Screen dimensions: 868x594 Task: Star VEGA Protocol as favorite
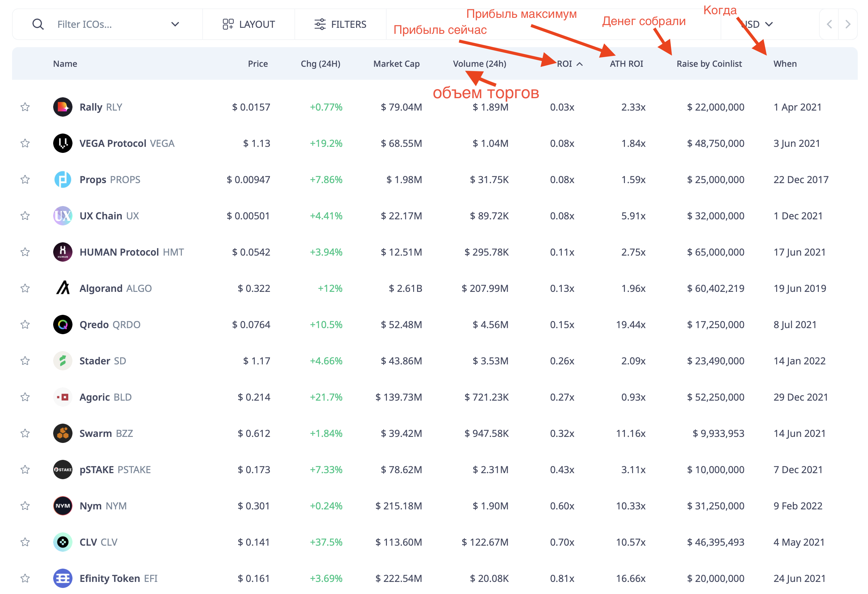point(25,144)
